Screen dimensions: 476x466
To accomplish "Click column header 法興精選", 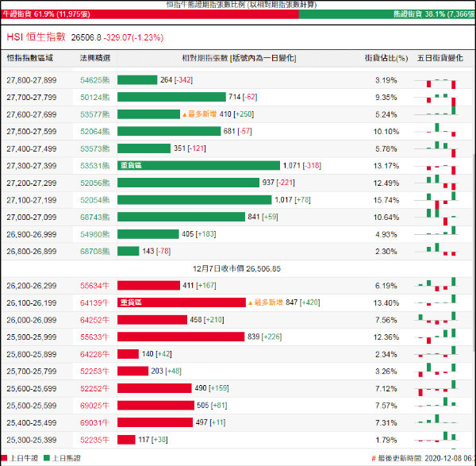I will [95, 58].
